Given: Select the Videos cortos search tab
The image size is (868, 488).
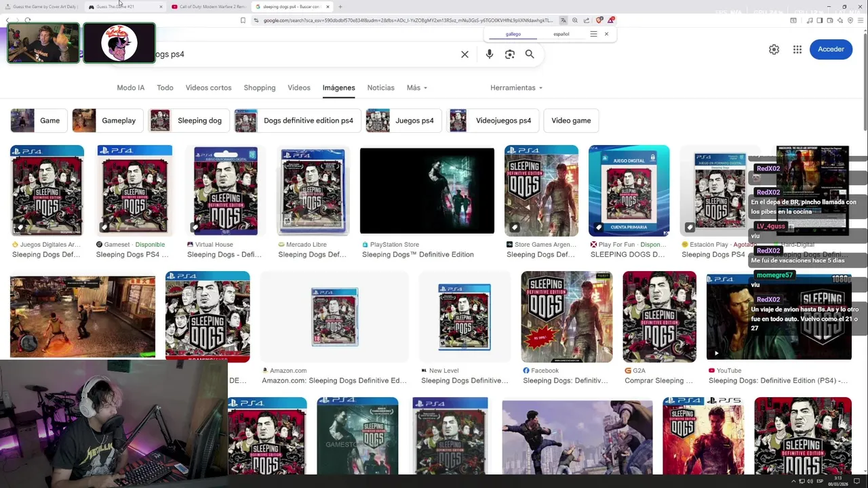Looking at the screenshot, I should click(208, 87).
